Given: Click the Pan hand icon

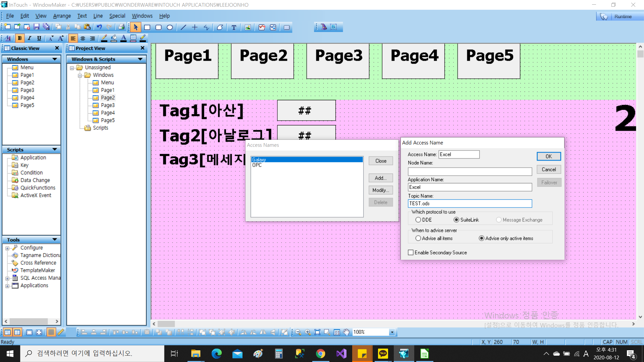Looking at the screenshot, I should 346,332.
